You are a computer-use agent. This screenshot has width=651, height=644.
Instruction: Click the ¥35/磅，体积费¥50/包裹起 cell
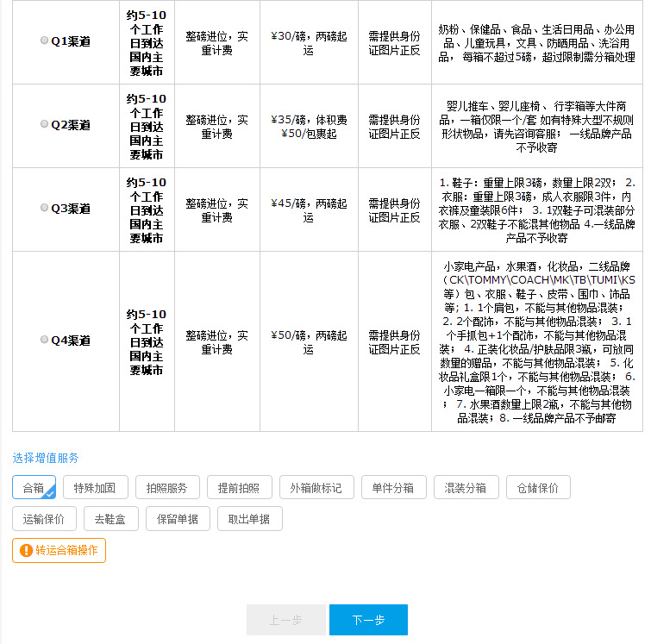(x=309, y=126)
